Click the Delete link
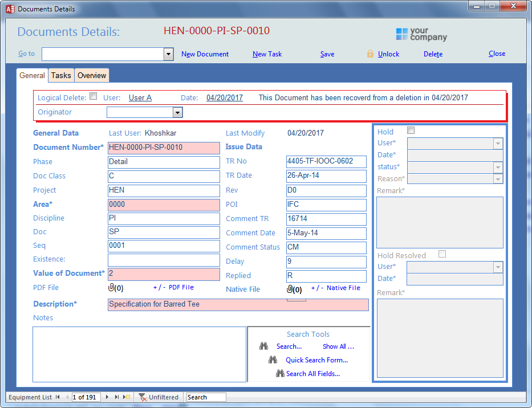The height and width of the screenshot is (408, 532). click(x=433, y=54)
